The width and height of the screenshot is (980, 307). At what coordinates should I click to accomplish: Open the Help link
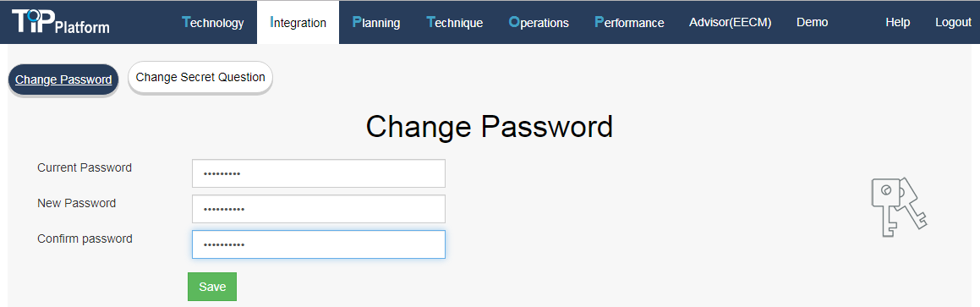click(x=897, y=23)
